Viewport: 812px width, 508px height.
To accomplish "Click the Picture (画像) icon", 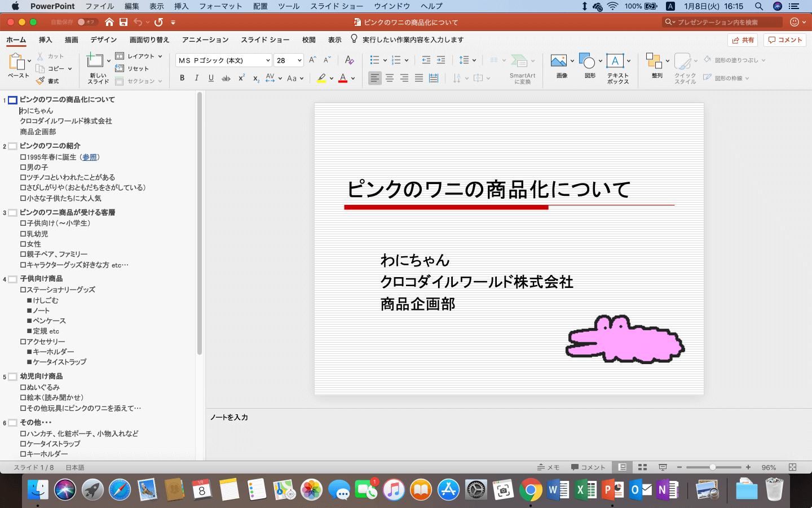I will pyautogui.click(x=558, y=62).
